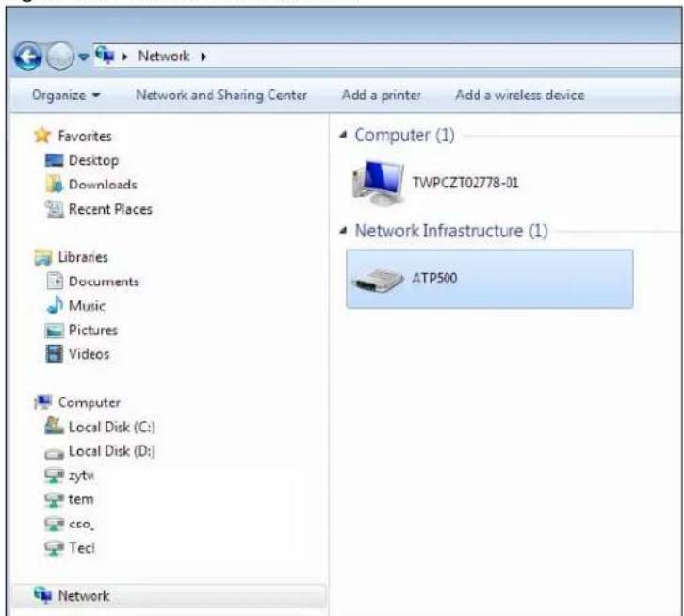Click the Libraries icon
Screen dimensions: 684x616
tap(42, 257)
